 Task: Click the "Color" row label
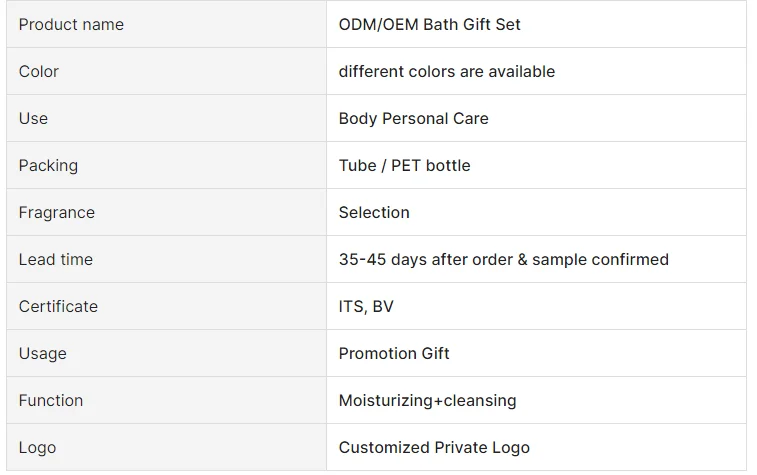coord(39,71)
